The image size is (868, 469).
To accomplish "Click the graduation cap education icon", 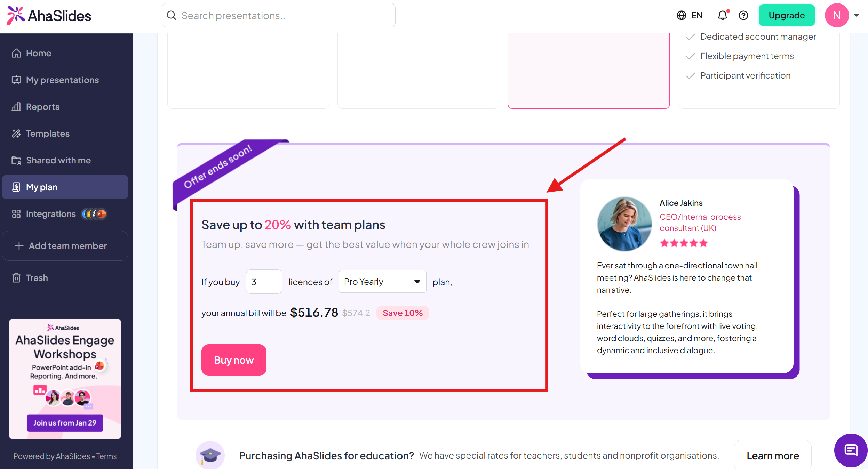I will click(x=210, y=455).
